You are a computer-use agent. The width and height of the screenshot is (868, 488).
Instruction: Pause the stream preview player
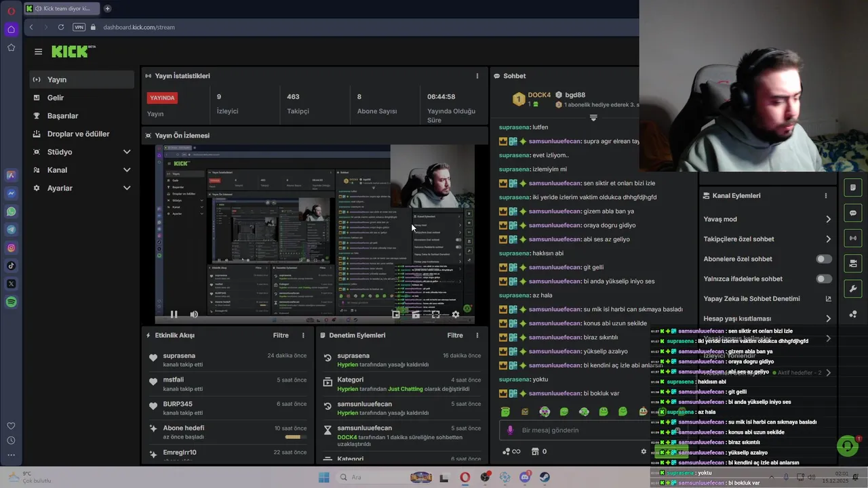click(174, 314)
